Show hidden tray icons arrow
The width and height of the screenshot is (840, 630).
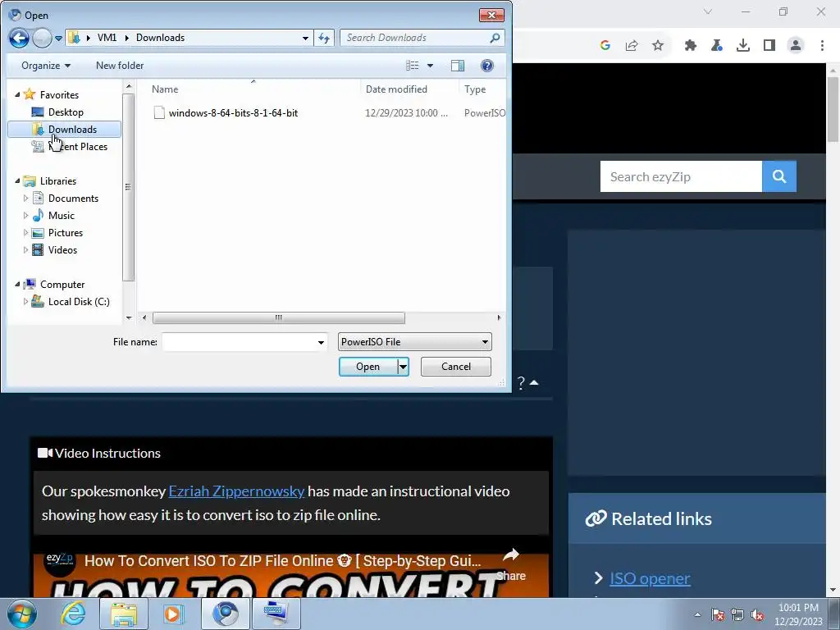click(697, 615)
